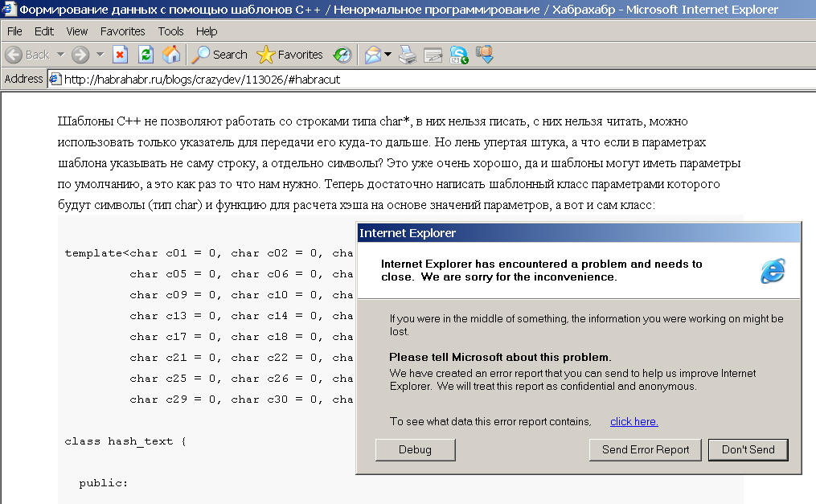Image resolution: width=816 pixels, height=504 pixels.
Task: Open the Edit menu
Action: tap(44, 31)
